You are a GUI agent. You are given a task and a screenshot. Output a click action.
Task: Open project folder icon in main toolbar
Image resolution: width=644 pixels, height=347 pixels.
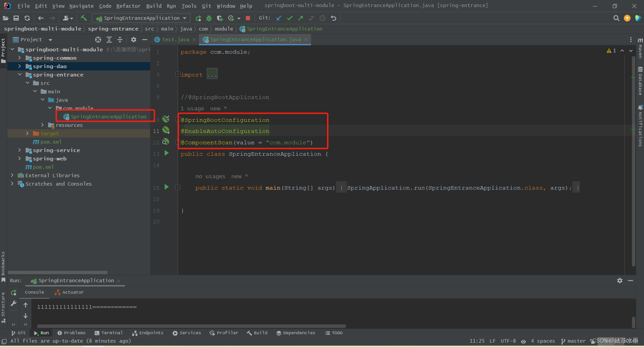pyautogui.click(x=5, y=18)
